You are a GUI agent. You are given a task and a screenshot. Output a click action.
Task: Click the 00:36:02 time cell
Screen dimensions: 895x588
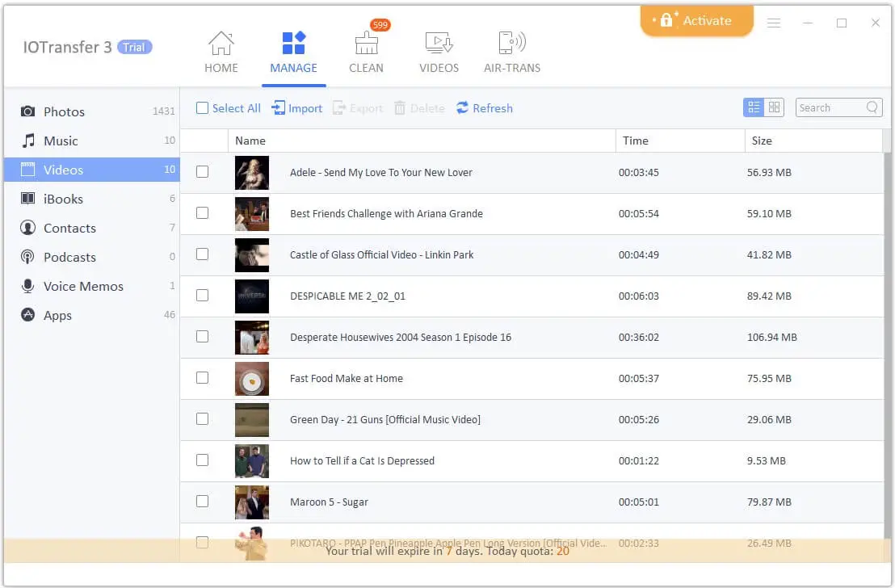point(639,337)
